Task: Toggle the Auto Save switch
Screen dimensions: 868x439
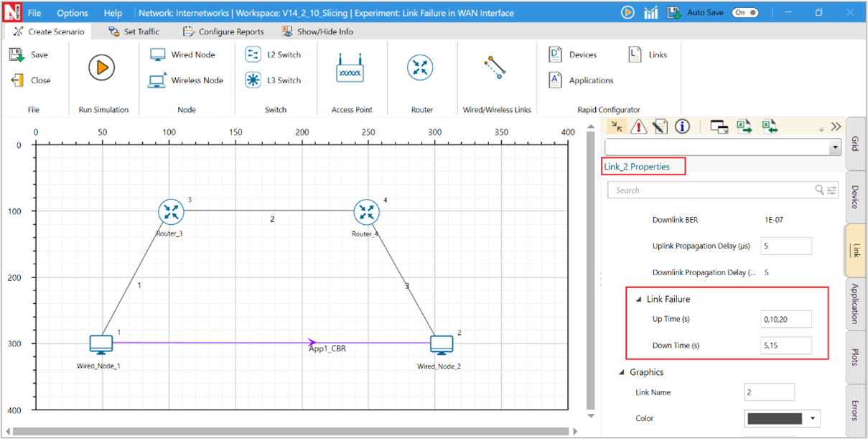Action: (745, 13)
